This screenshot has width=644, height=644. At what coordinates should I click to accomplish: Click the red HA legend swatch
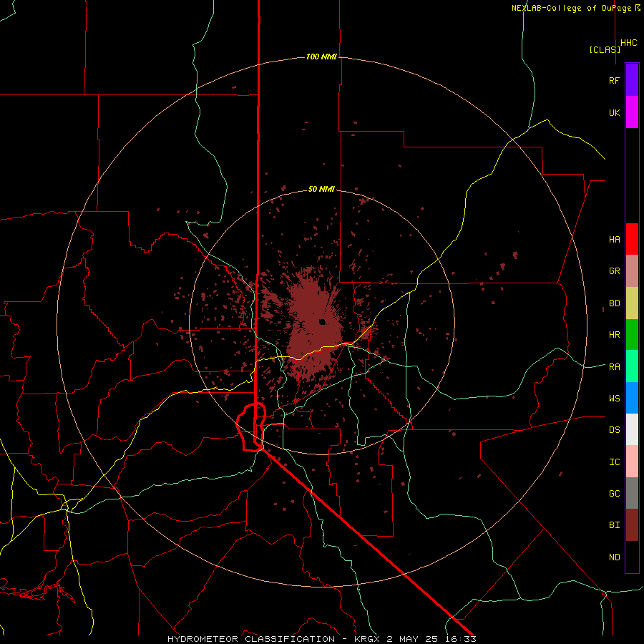click(632, 239)
